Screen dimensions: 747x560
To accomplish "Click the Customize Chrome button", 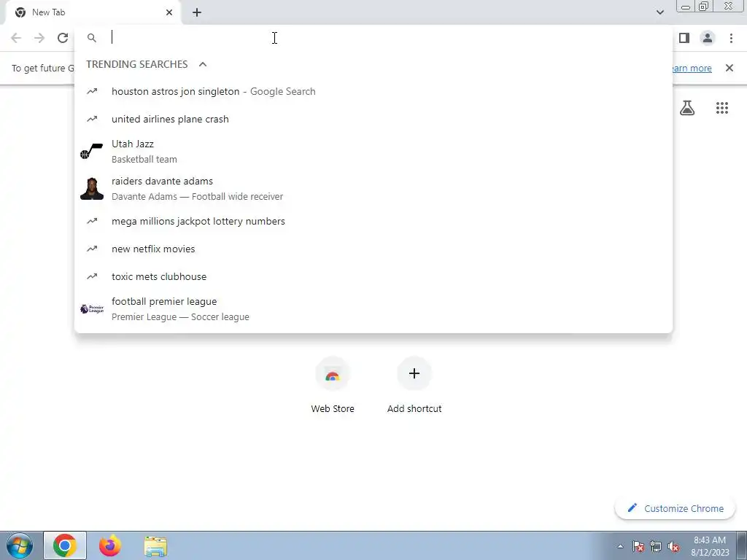I will pos(676,508).
